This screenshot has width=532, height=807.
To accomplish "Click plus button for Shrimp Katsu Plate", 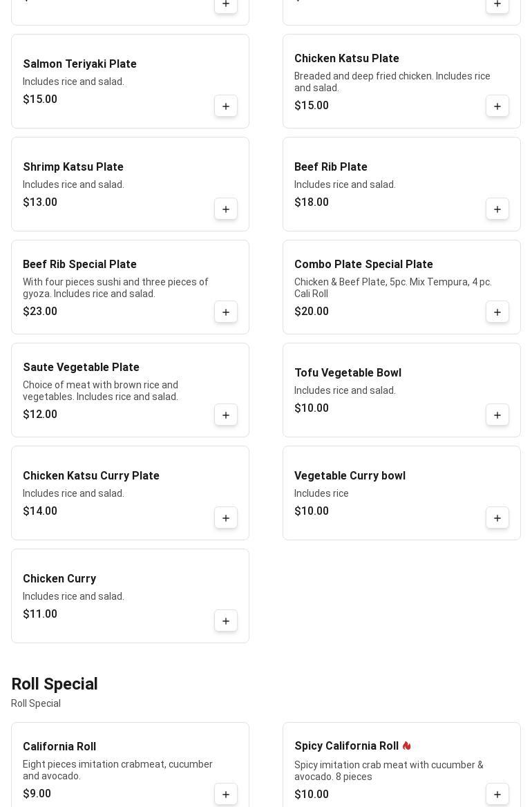I will (x=226, y=209).
